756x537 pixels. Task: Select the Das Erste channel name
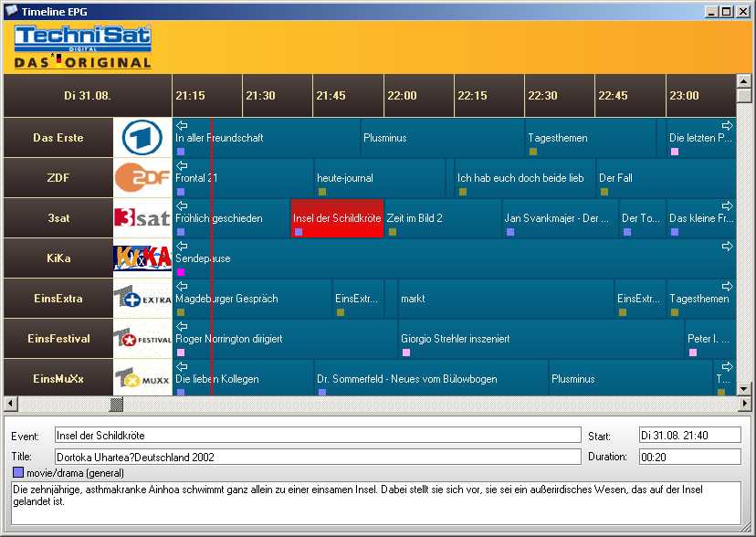pyautogui.click(x=58, y=137)
